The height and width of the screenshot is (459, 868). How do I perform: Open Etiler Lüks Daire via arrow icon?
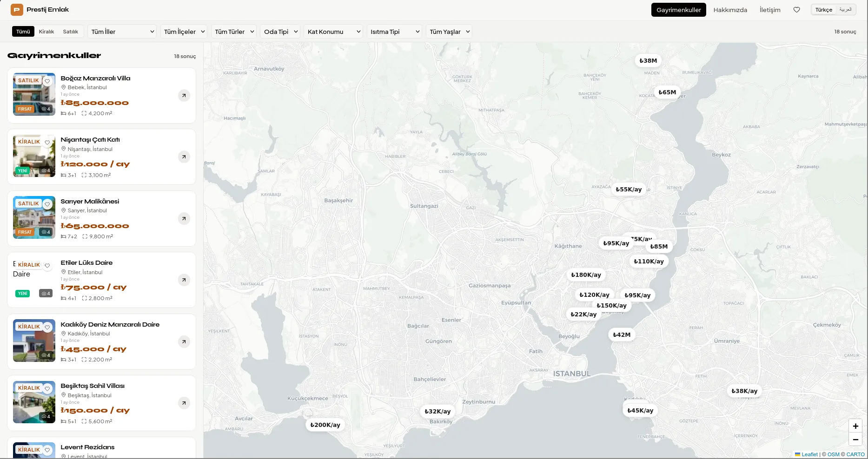184,280
